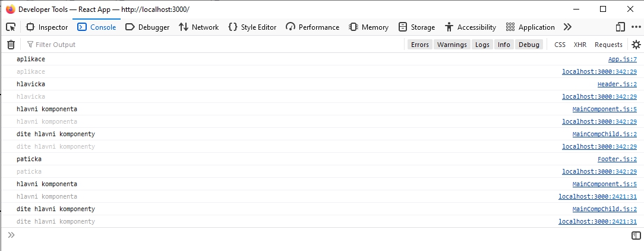644x251 pixels.
Task: Open the Footer.js:2 source link
Action: click(x=617, y=159)
